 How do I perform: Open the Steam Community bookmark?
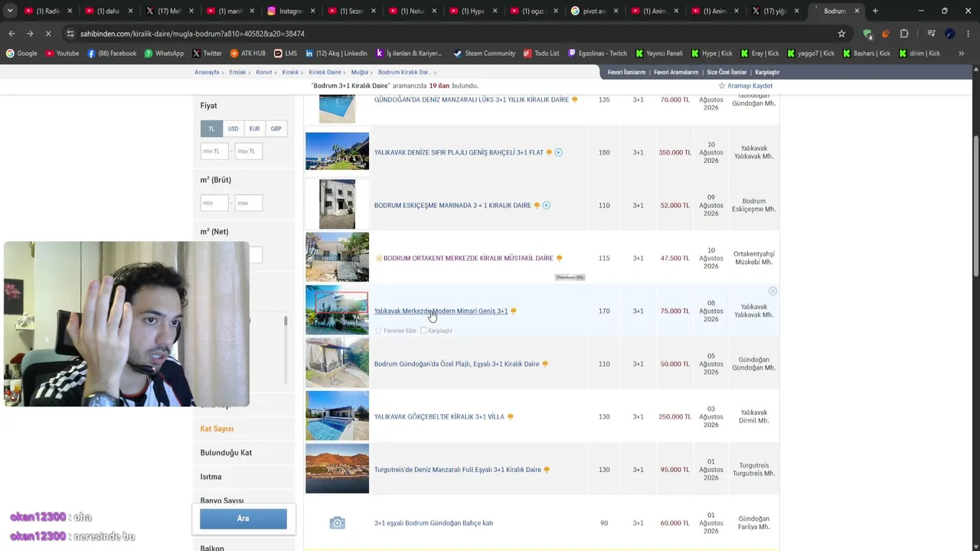point(485,54)
